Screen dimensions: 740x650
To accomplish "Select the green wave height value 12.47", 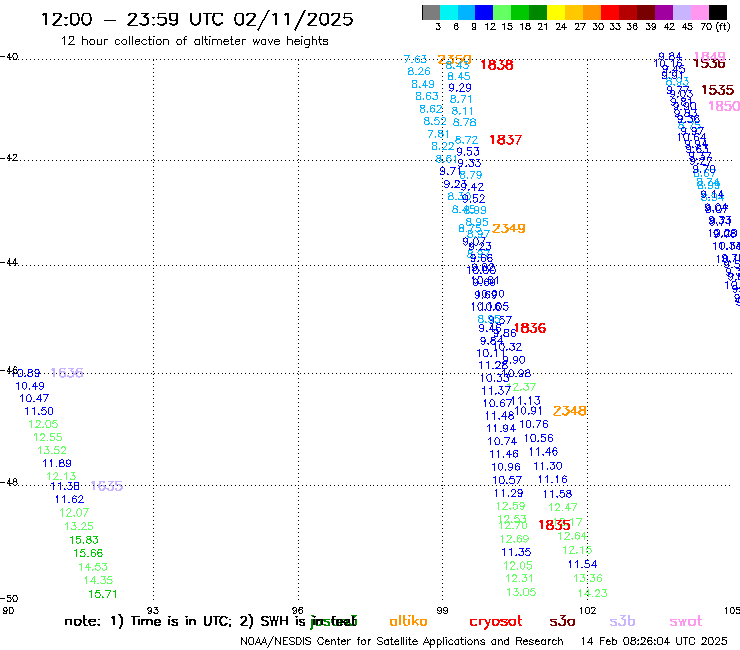I will coord(563,507).
